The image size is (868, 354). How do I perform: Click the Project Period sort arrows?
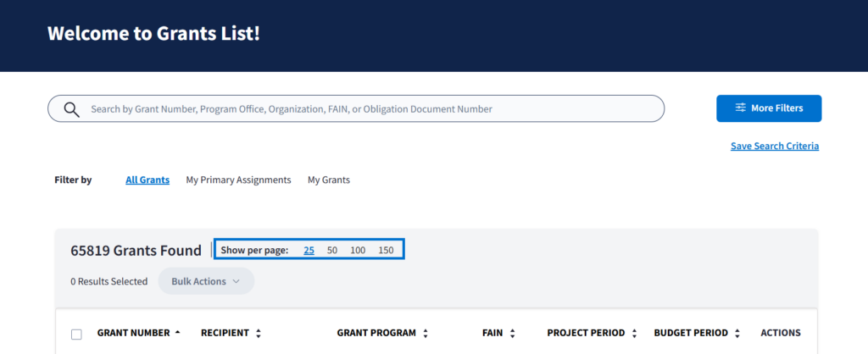(x=634, y=334)
